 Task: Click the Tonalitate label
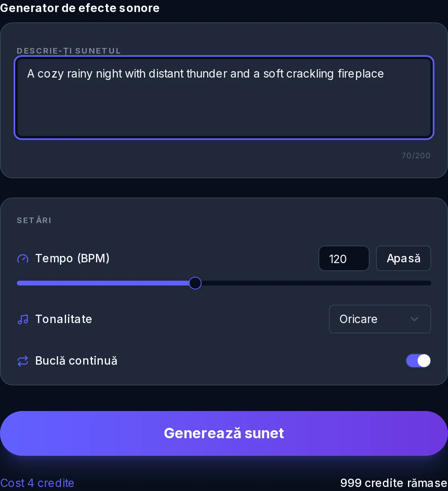pos(64,319)
